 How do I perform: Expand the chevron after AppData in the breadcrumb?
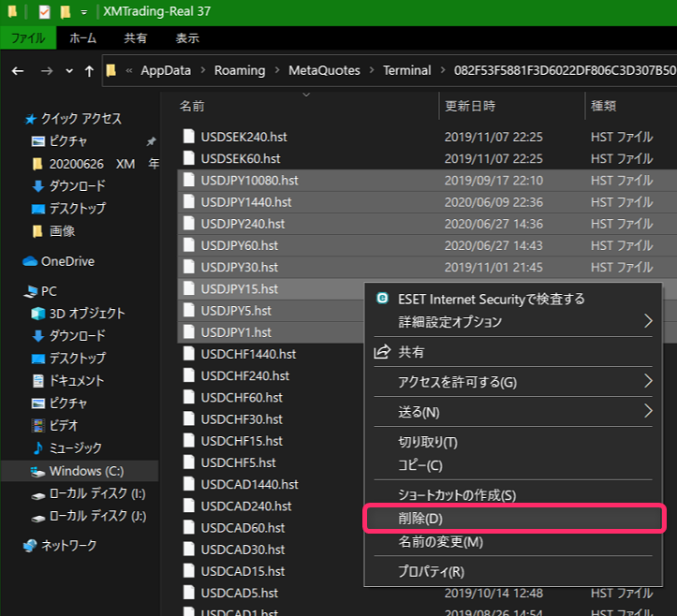point(202,70)
